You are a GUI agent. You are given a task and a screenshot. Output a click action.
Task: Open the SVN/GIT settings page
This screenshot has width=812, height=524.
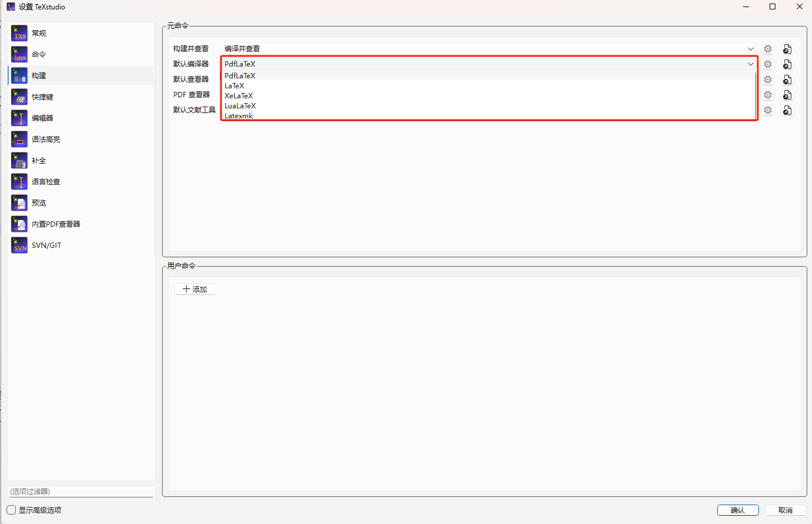click(x=81, y=245)
